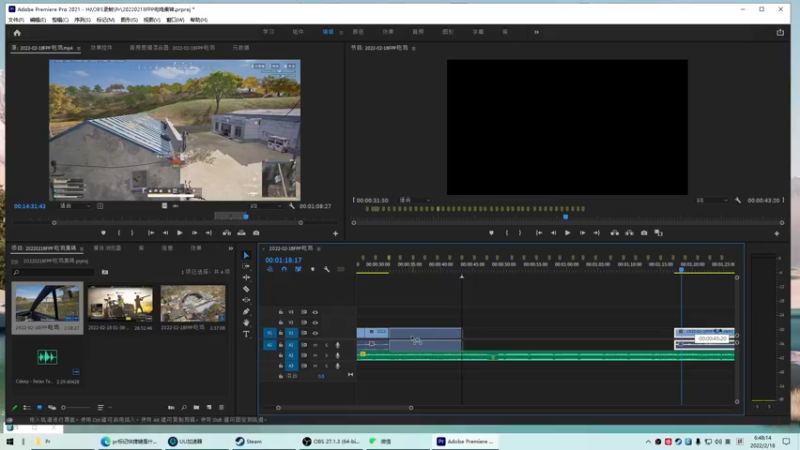Create new bin in Project panel

tap(196, 408)
